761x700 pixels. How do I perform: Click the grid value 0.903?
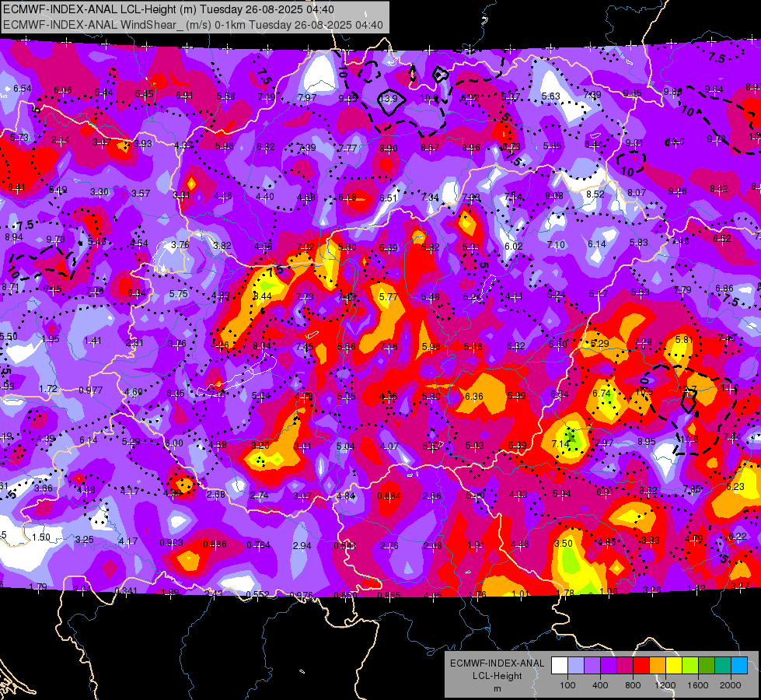click(x=171, y=543)
